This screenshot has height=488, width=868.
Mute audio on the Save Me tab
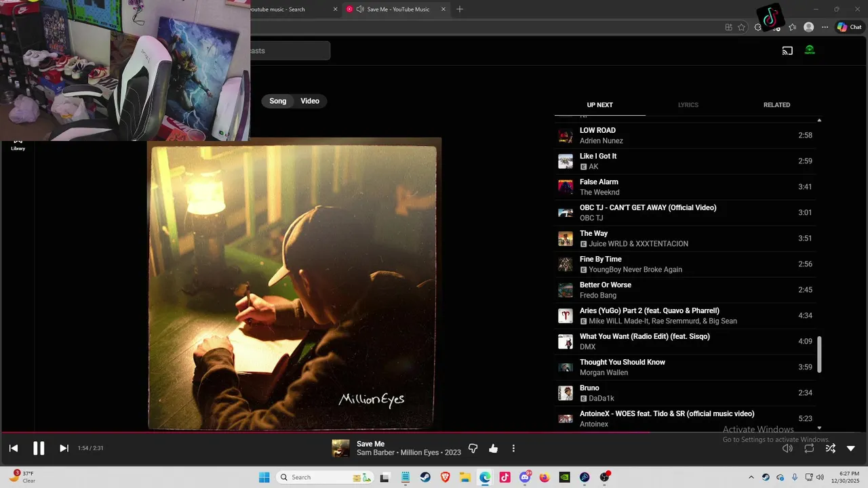pyautogui.click(x=359, y=9)
